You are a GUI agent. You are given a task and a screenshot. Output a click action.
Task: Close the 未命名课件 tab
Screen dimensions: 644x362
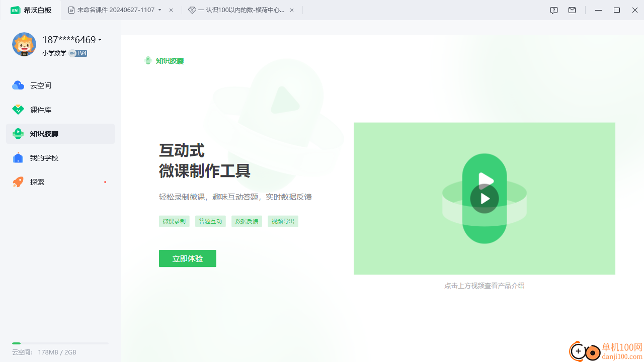click(x=171, y=10)
